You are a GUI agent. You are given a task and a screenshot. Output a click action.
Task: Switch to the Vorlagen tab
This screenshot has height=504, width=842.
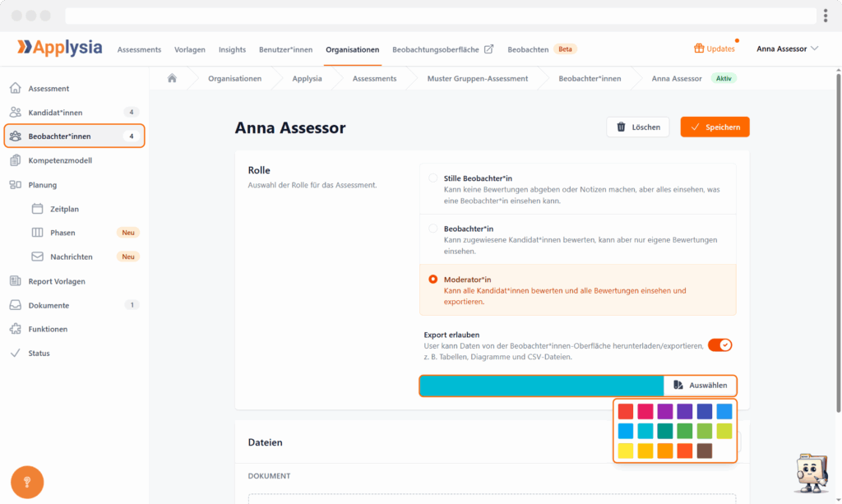tap(190, 49)
